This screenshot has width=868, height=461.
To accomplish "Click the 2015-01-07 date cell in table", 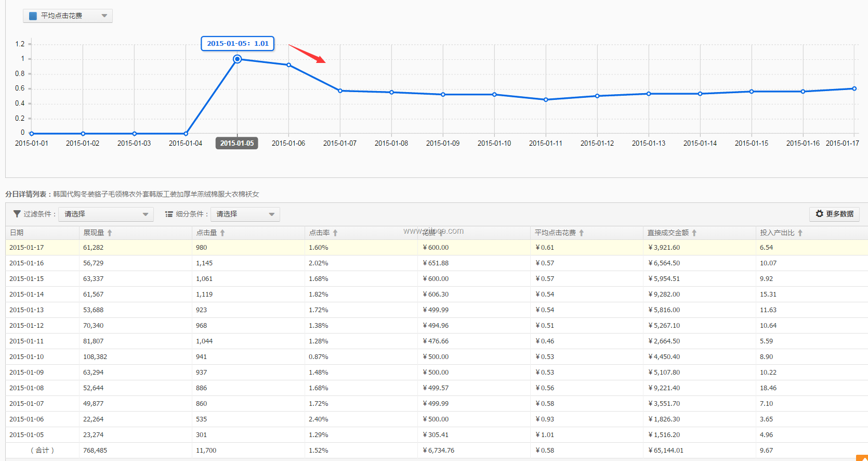I will coord(27,404).
